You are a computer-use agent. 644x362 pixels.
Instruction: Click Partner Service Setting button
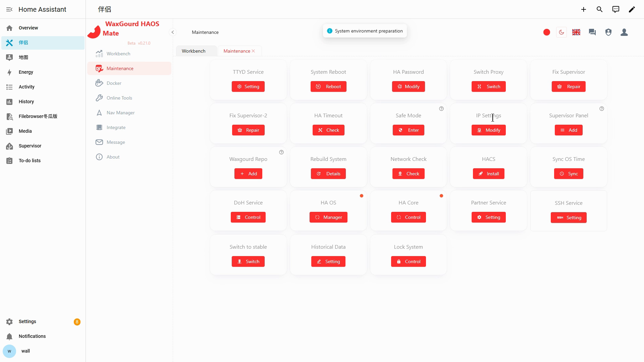pos(489,217)
